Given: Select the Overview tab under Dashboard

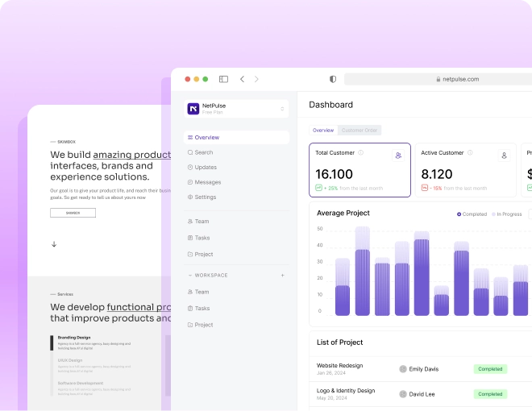Looking at the screenshot, I should coord(323,131).
